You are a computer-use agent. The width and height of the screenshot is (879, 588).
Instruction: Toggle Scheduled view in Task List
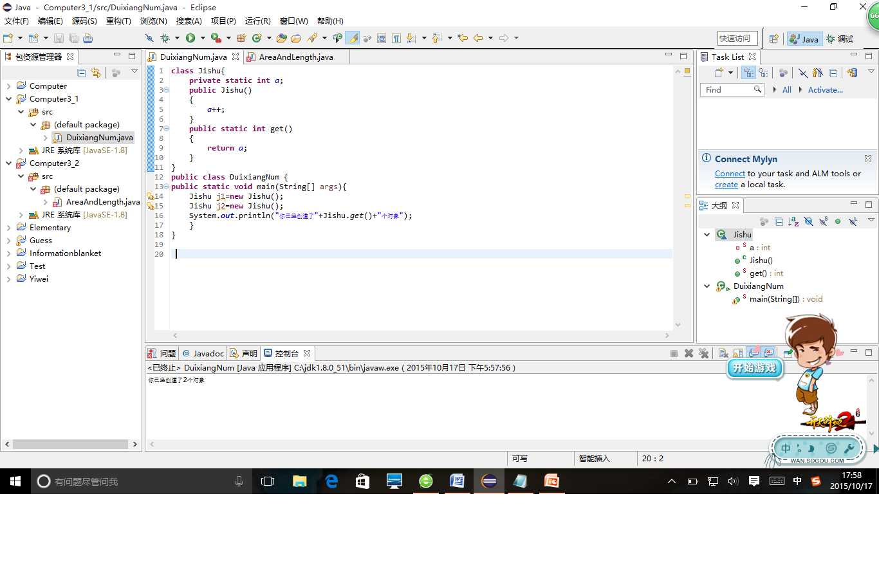tap(763, 73)
